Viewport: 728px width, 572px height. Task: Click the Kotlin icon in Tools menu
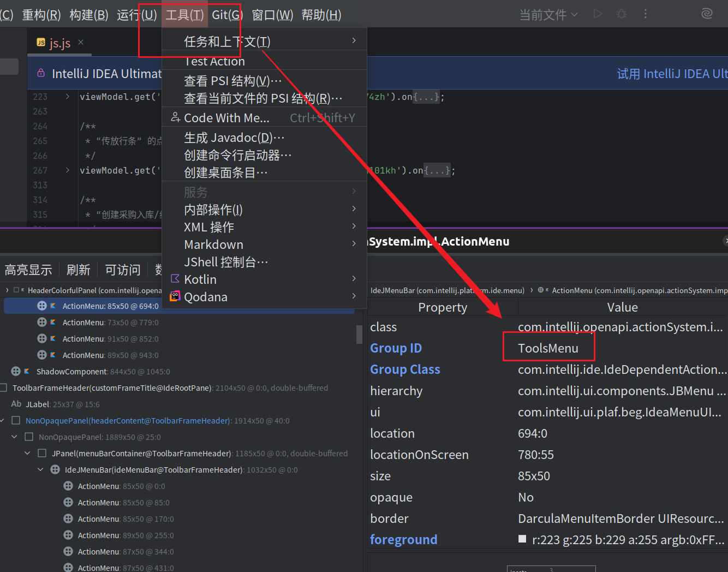175,279
